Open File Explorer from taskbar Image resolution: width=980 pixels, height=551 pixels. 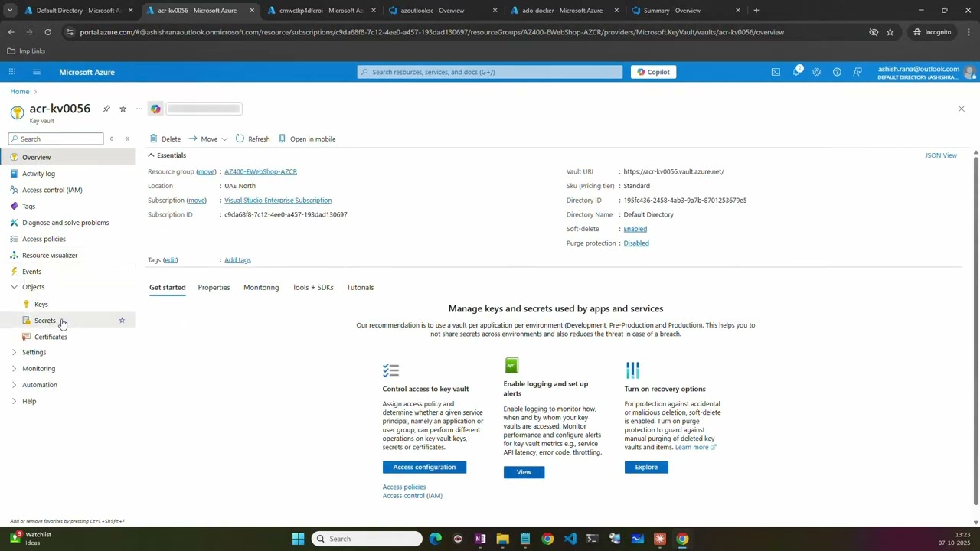(x=502, y=539)
